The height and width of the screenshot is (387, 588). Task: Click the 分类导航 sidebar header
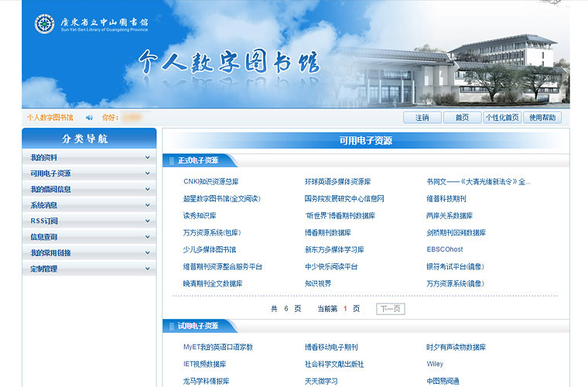tap(89, 139)
